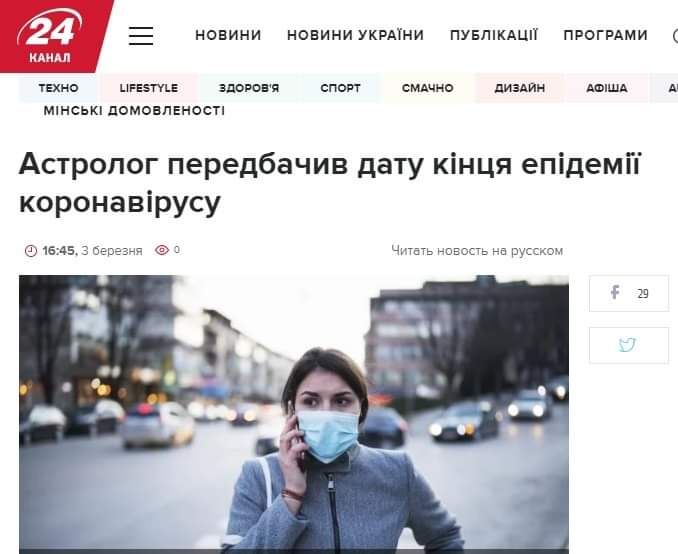Click Читать новость на русском link
Viewport: 678px width, 554px height.
pos(477,251)
